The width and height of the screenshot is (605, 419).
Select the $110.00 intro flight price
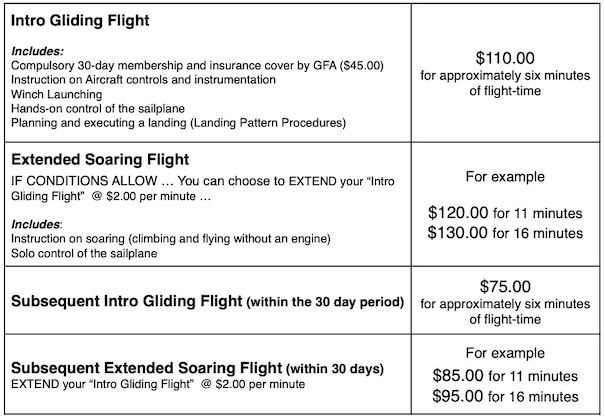coord(504,59)
